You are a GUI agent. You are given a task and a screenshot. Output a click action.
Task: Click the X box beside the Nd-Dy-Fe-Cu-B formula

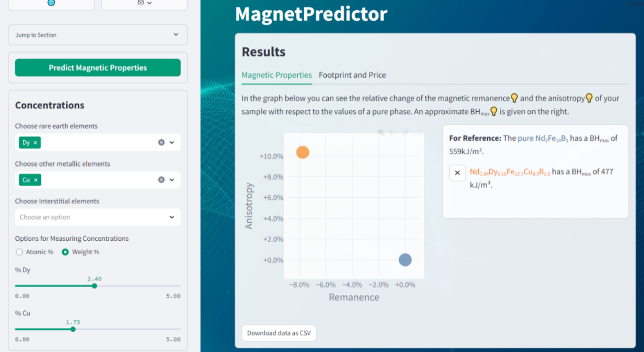457,173
